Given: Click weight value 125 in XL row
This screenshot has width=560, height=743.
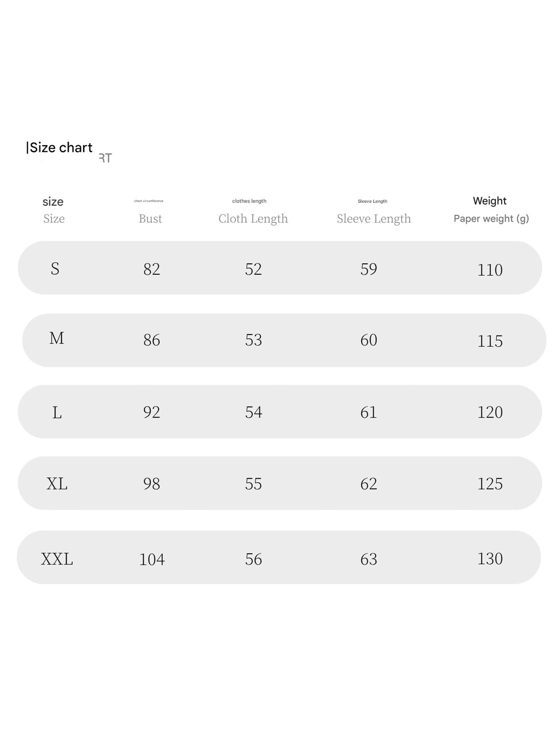Looking at the screenshot, I should tap(490, 484).
